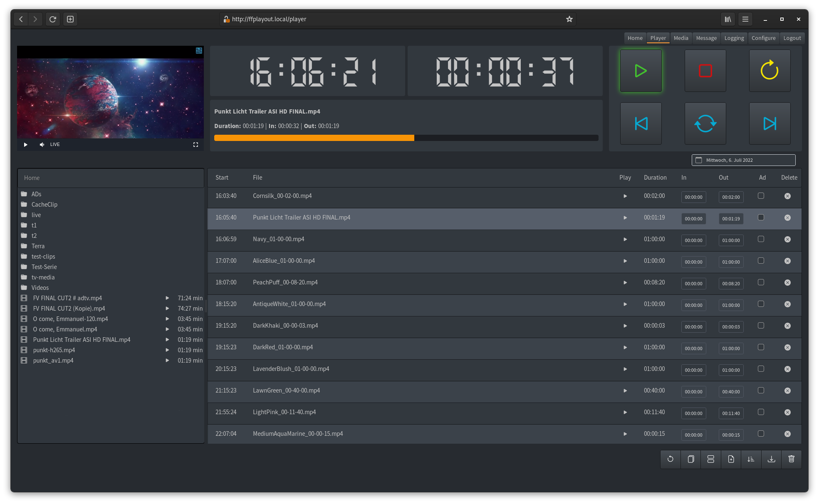This screenshot has width=819, height=504.
Task: Click the reset/reload button top right
Action: coord(769,69)
